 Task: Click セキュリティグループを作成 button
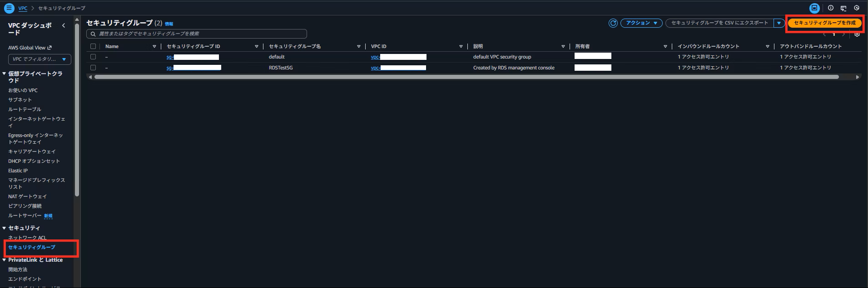824,23
